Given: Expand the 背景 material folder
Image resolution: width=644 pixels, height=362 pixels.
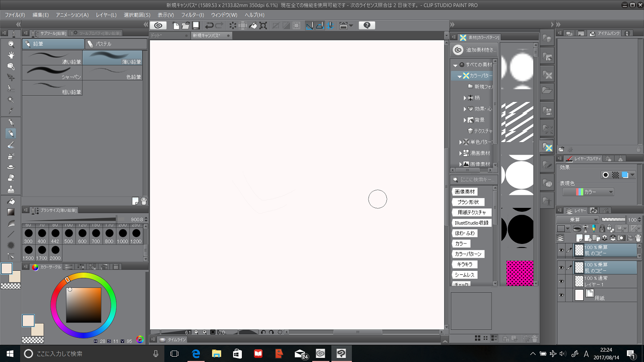Looking at the screenshot, I should tap(465, 120).
